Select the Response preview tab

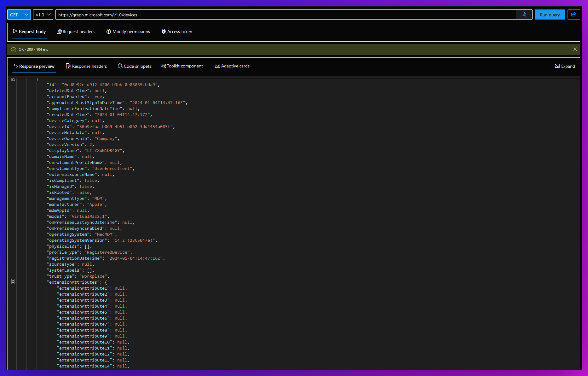pos(34,66)
